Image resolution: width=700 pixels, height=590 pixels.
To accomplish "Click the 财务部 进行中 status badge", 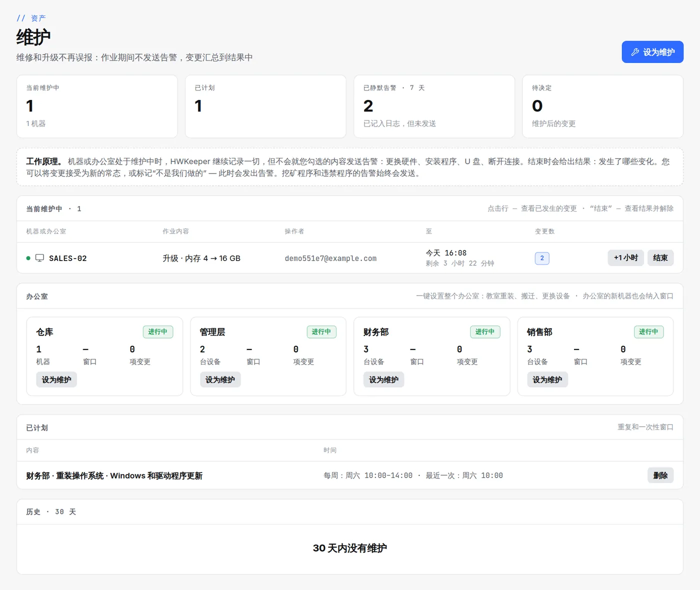I will click(x=485, y=332).
